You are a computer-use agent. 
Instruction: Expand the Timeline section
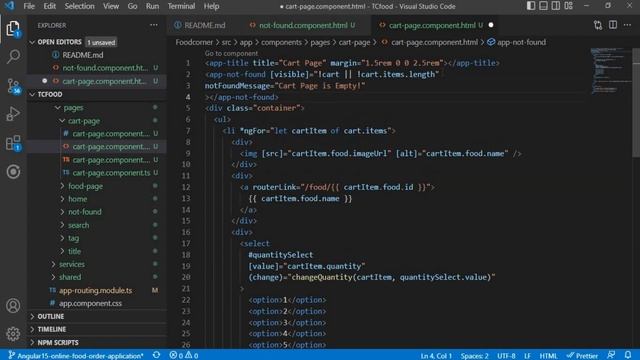(32, 329)
